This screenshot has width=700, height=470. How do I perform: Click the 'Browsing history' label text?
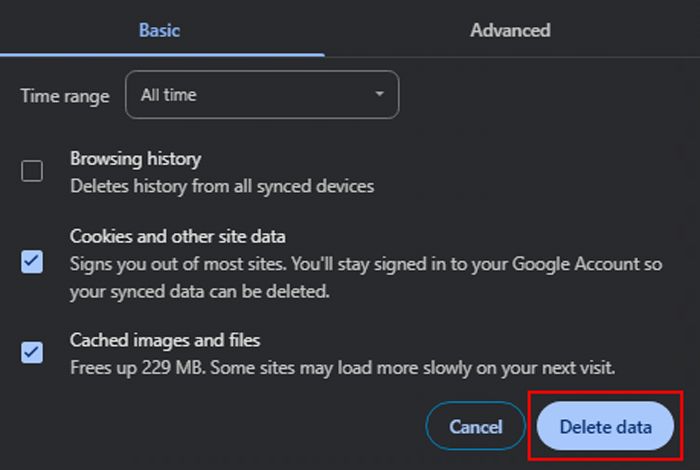(135, 159)
